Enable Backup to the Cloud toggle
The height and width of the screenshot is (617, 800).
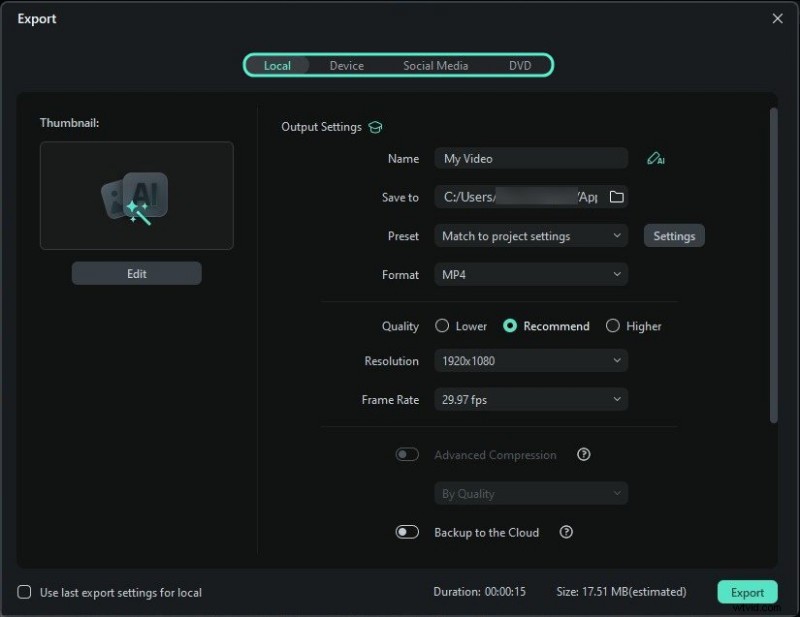tap(407, 533)
